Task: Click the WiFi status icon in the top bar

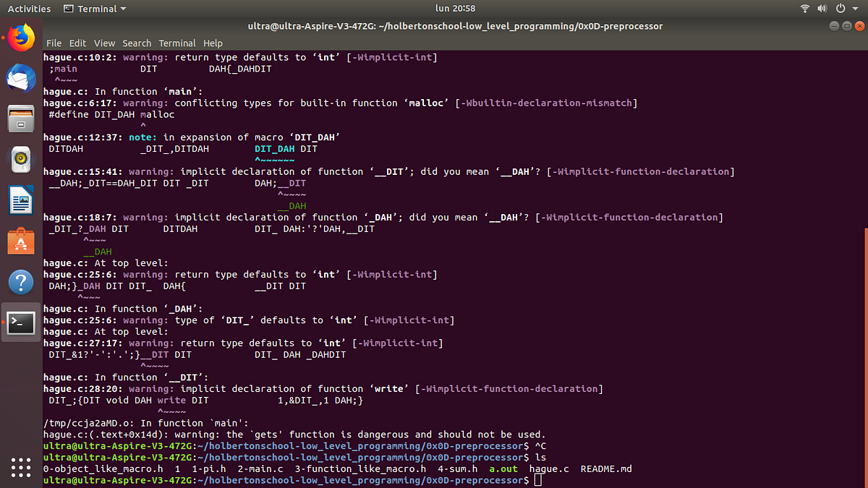Action: tap(805, 9)
